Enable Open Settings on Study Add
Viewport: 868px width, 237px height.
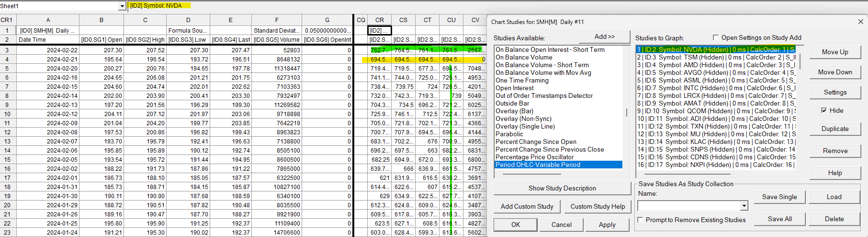tap(716, 38)
